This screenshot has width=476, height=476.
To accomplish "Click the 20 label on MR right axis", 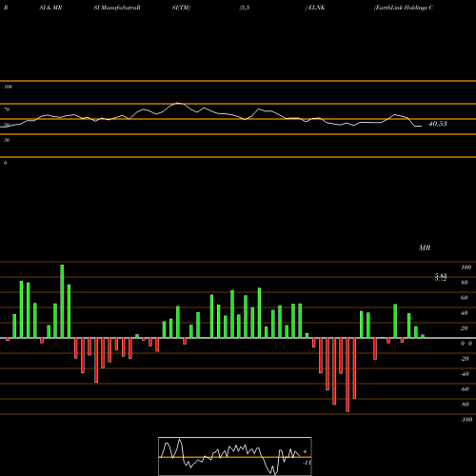I will click(x=465, y=328).
